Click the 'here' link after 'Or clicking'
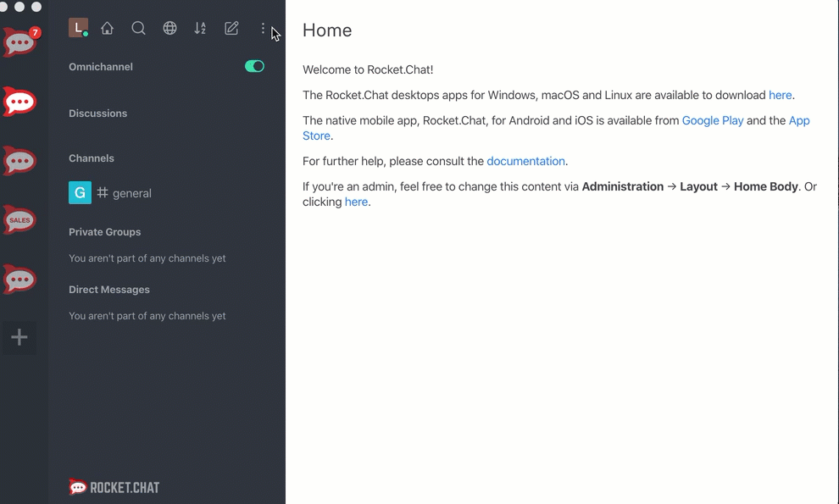 click(x=356, y=202)
